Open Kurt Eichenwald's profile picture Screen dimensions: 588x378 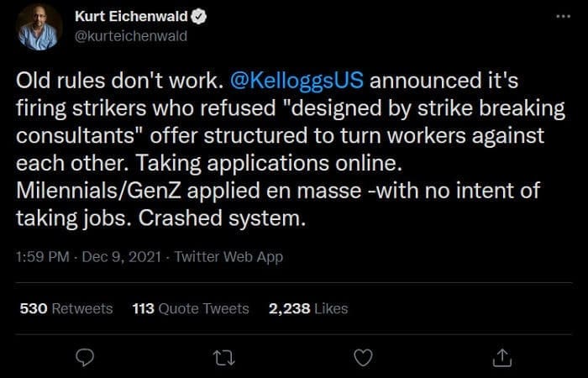(39, 27)
